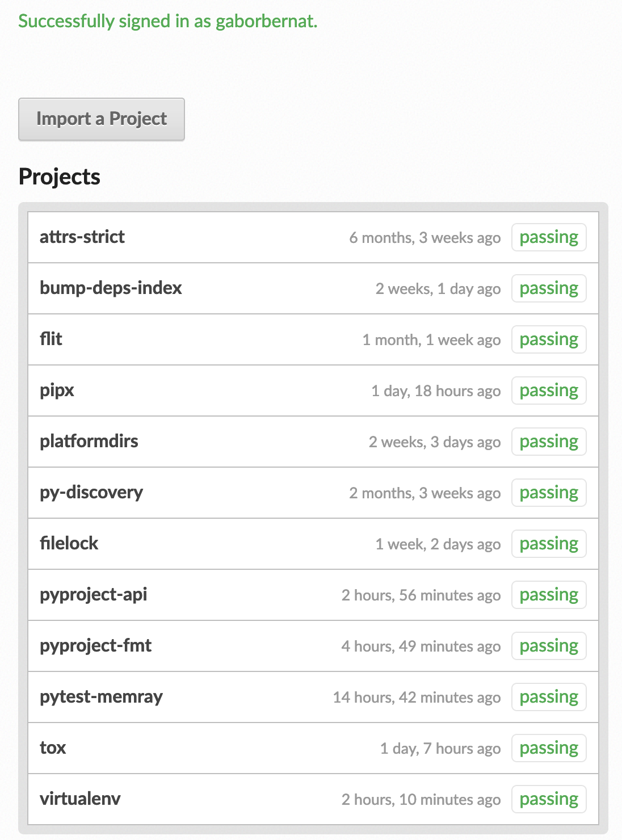Click pytest-memray's passing build badge
The image size is (622, 840).
coord(549,697)
